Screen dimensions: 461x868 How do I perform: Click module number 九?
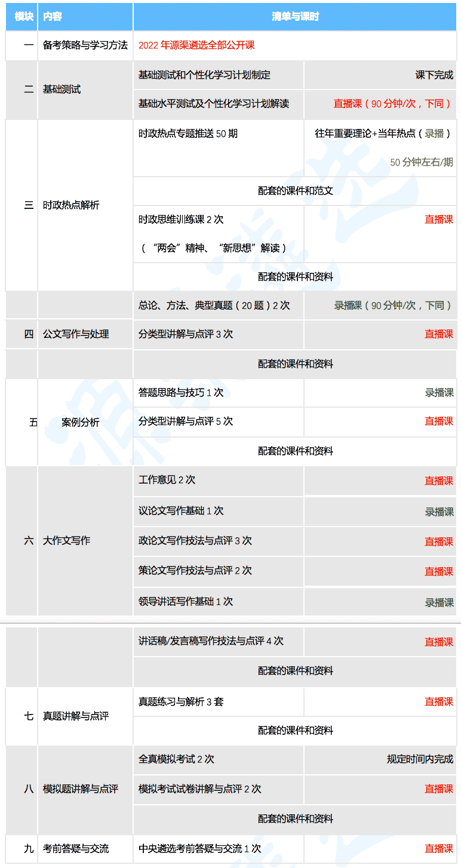tap(29, 849)
